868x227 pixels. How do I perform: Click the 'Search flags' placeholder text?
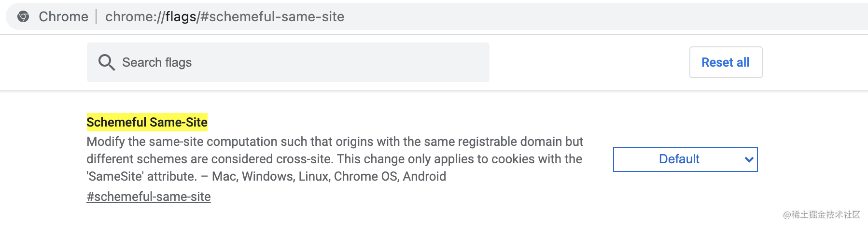[157, 62]
